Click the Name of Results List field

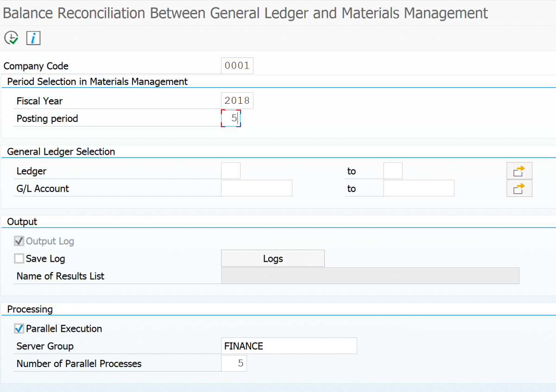(x=370, y=276)
